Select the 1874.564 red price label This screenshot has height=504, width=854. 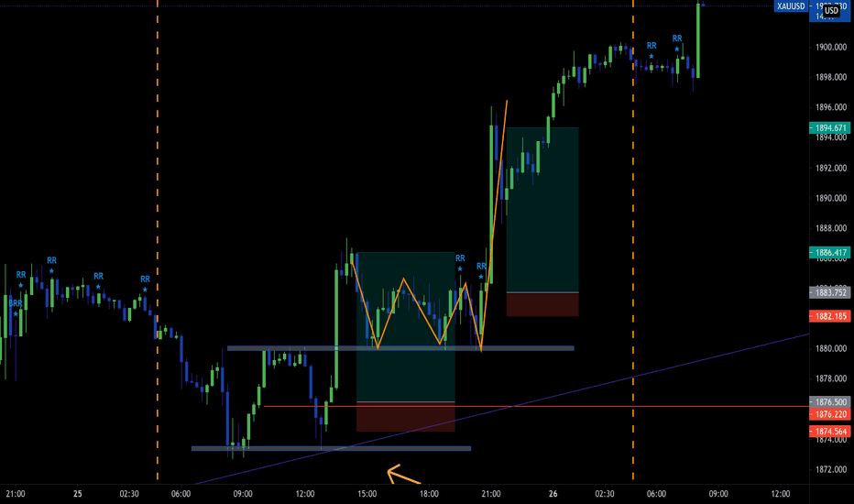point(830,432)
